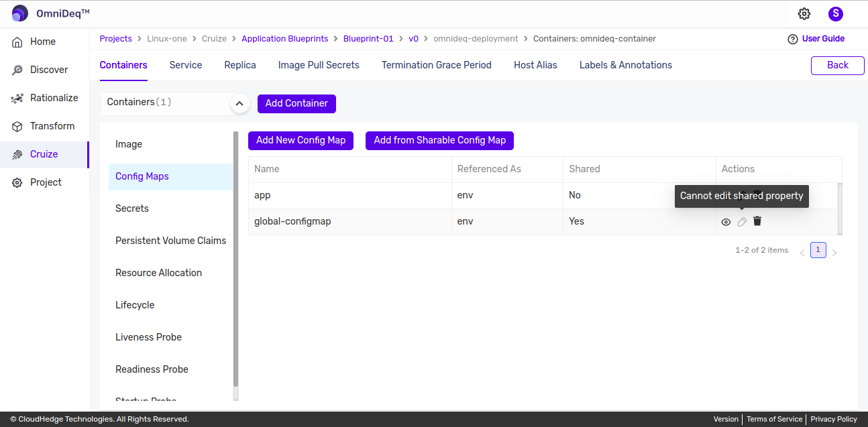Viewport: 868px width, 427px height.
Task: Open Projects breadcrumb link
Action: (116, 39)
